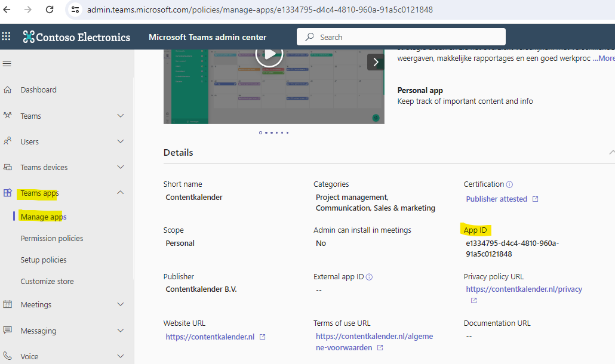Image resolution: width=615 pixels, height=364 pixels.
Task: Click the Contoso Electronics logo
Action: click(76, 37)
